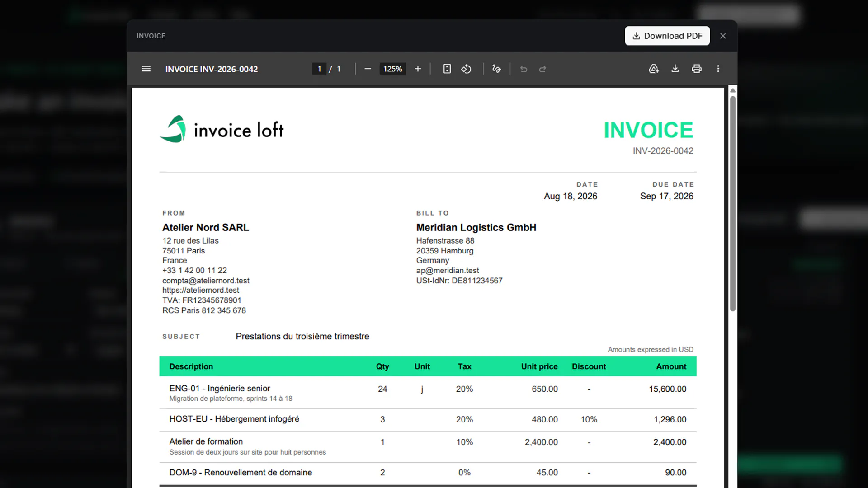Open the link https://ateliernord.test
Viewport: 868px width, 488px height.
tap(201, 290)
